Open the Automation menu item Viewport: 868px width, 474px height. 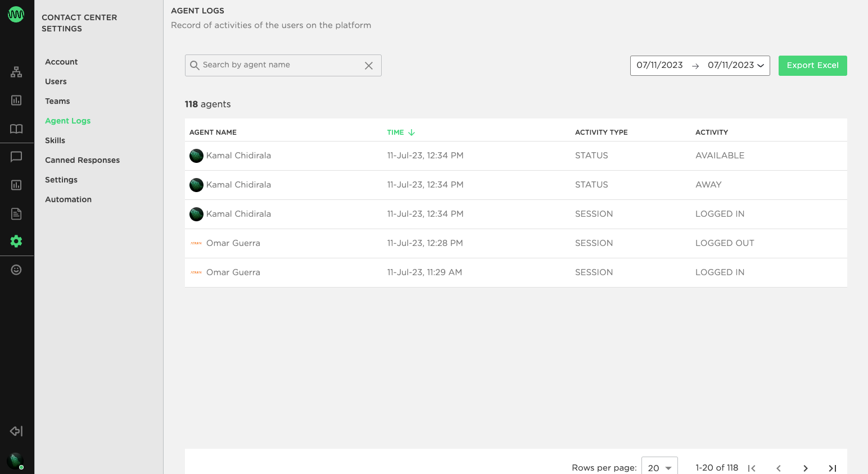tap(68, 199)
